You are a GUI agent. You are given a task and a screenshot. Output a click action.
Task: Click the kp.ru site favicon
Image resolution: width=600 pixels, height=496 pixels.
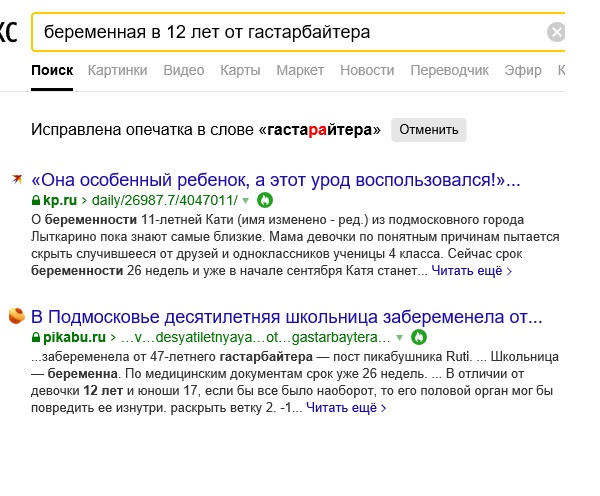click(16, 180)
